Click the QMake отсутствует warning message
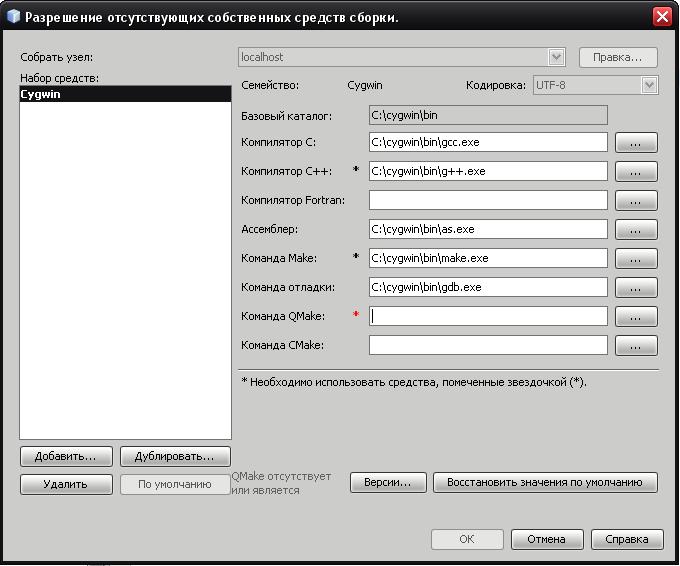 pos(281,483)
